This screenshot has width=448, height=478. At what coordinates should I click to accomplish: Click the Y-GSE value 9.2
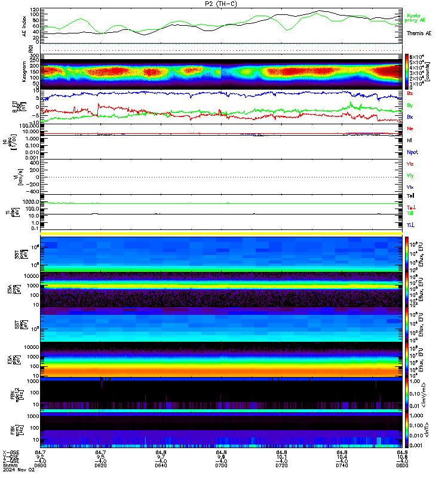coord(40,457)
